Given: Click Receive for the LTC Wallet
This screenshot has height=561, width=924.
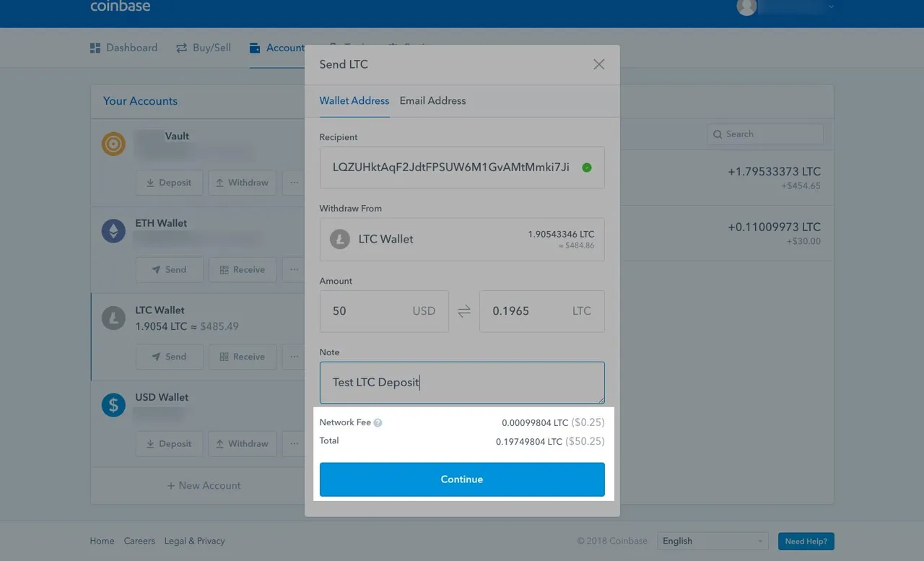Looking at the screenshot, I should [243, 357].
